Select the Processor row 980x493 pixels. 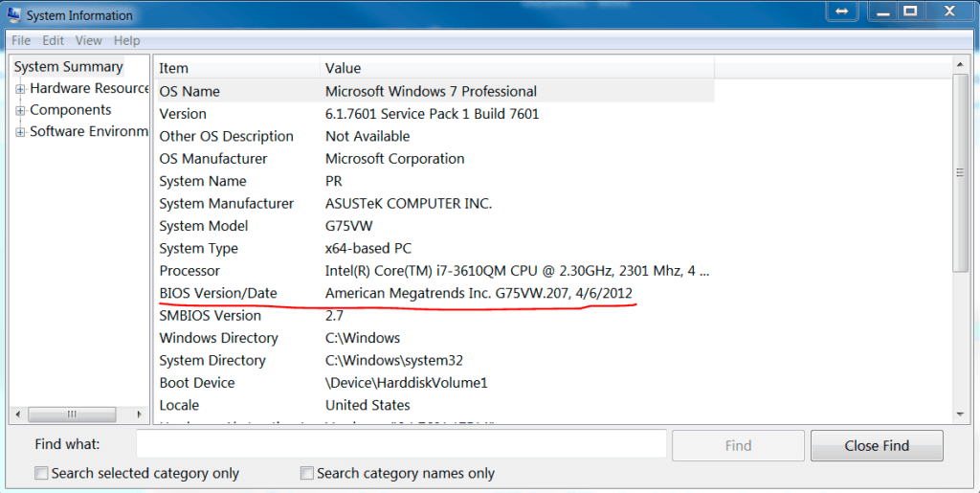pos(435,271)
